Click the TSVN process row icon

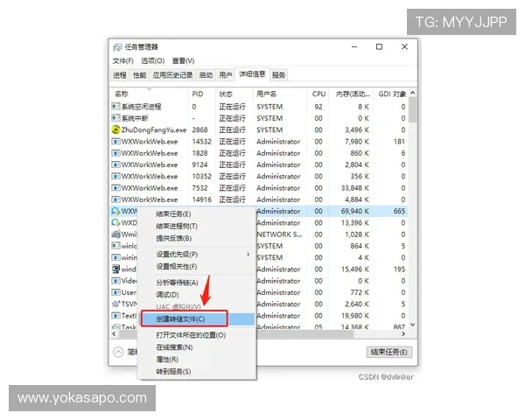115,304
